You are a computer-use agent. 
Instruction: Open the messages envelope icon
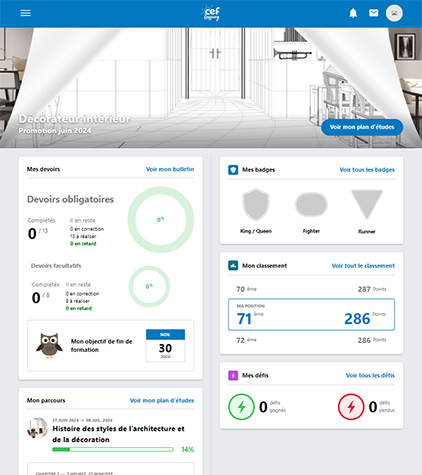[374, 13]
